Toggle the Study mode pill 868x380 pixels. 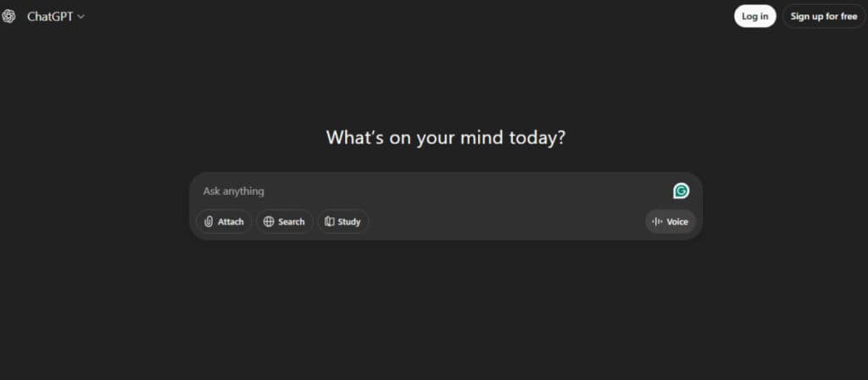click(x=343, y=221)
